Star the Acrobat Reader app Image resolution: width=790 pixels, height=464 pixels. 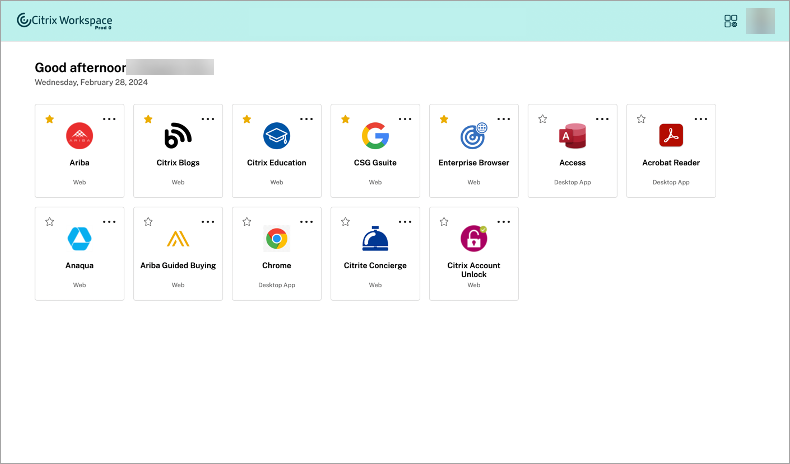coord(641,119)
